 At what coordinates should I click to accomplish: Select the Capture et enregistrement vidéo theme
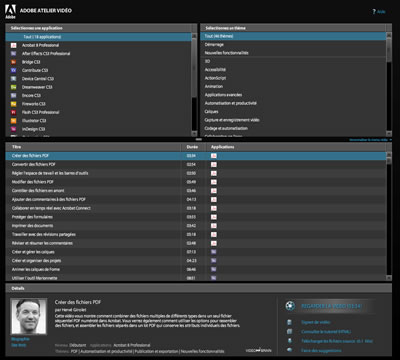tap(293, 120)
